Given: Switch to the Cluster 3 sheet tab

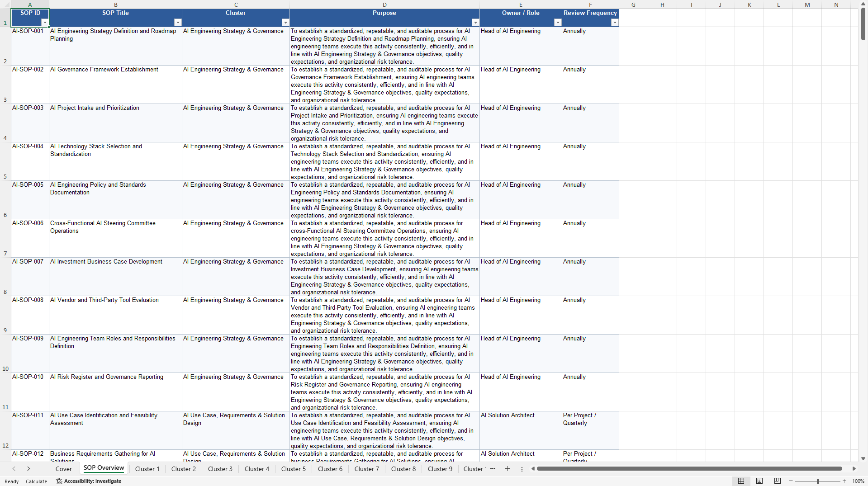Looking at the screenshot, I should coord(220,469).
